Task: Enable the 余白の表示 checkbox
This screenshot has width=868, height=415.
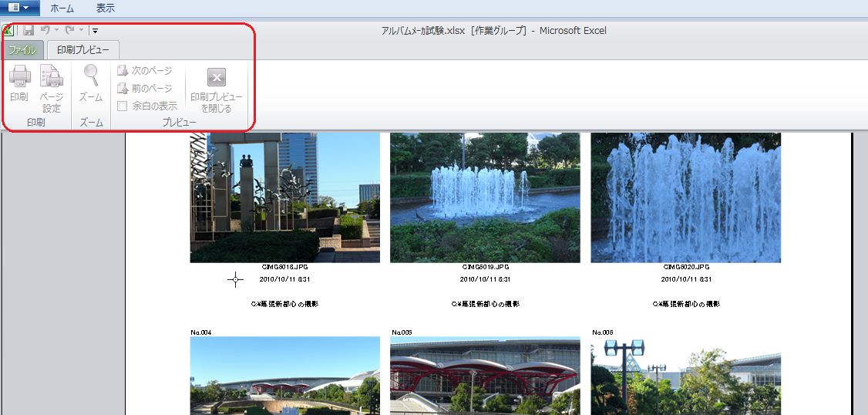Action: coord(122,106)
